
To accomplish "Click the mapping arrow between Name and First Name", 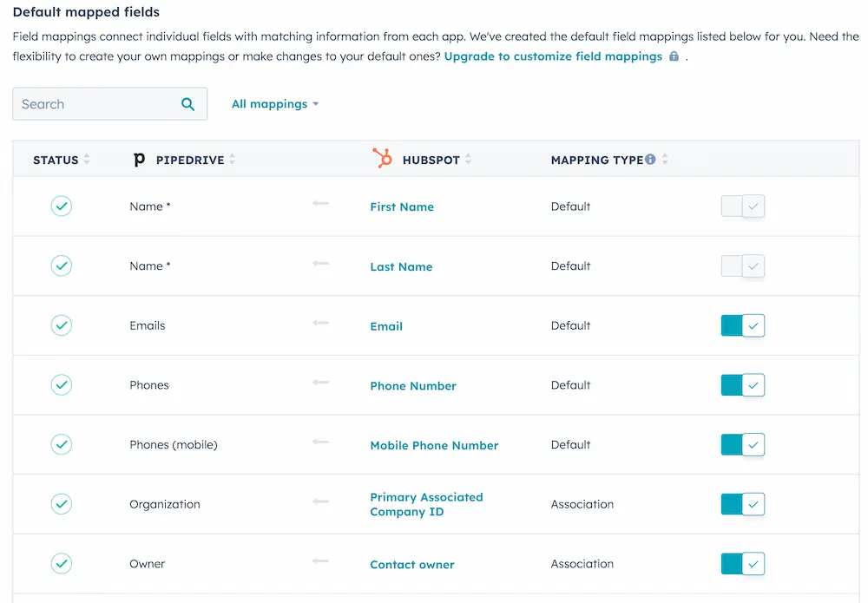I will point(320,203).
